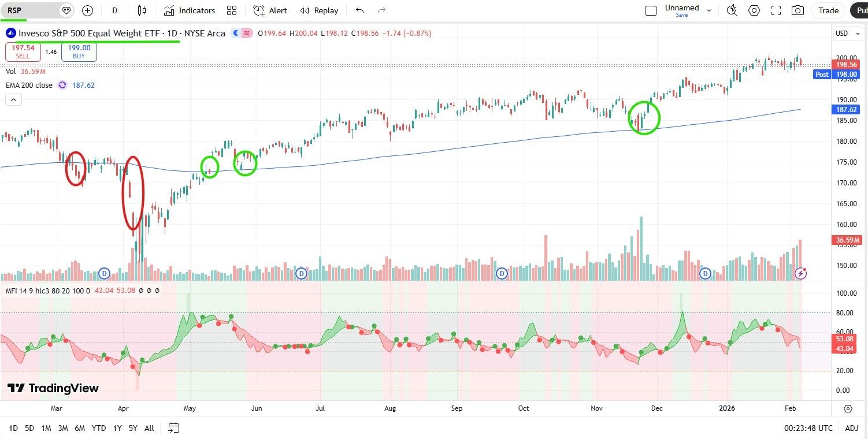
Task: Click the 36.59M volume label
Action: pos(847,240)
